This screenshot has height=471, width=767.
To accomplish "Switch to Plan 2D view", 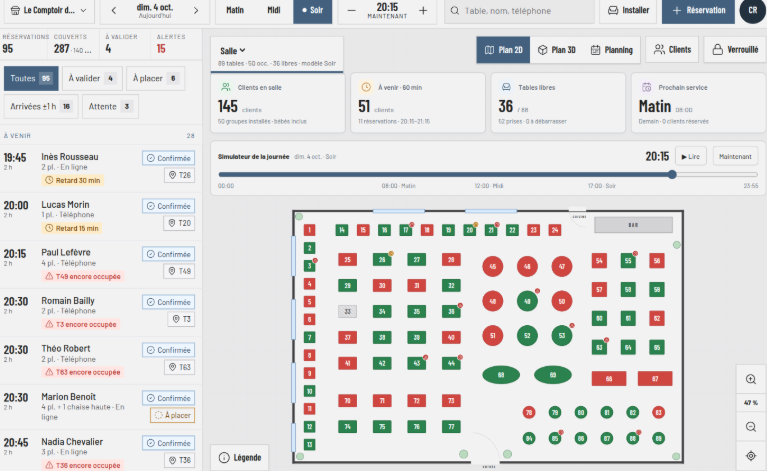I will tap(503, 50).
